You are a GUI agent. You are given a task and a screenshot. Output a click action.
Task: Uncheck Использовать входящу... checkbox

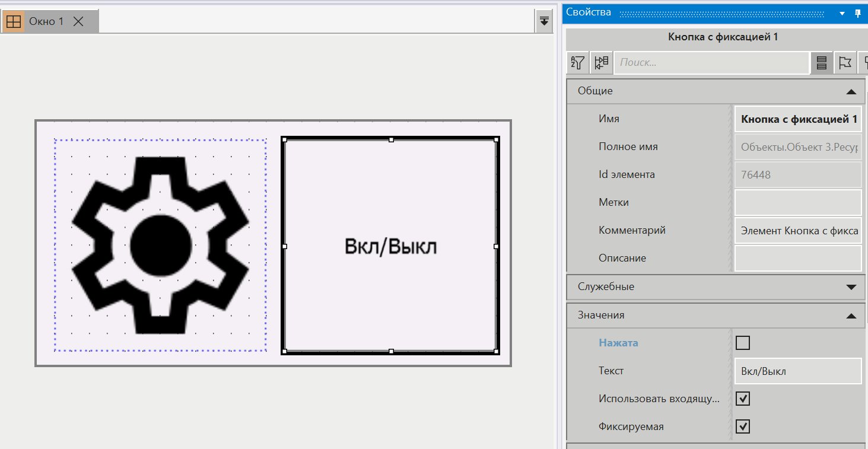click(742, 399)
